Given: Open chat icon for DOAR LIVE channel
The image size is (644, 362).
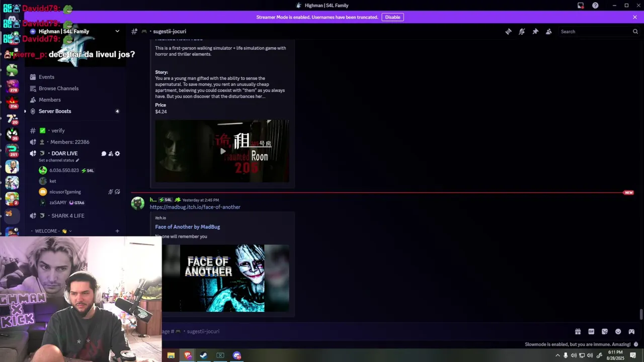Looking at the screenshot, I should point(104,153).
